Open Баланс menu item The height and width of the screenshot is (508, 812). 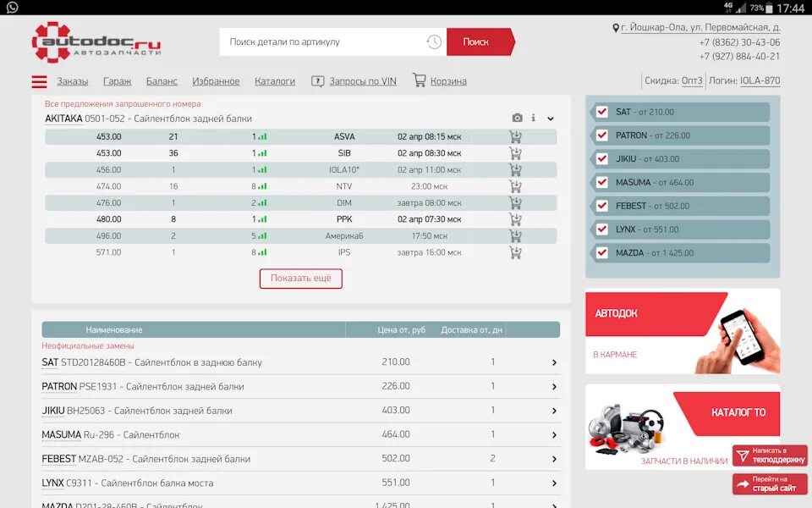point(162,81)
